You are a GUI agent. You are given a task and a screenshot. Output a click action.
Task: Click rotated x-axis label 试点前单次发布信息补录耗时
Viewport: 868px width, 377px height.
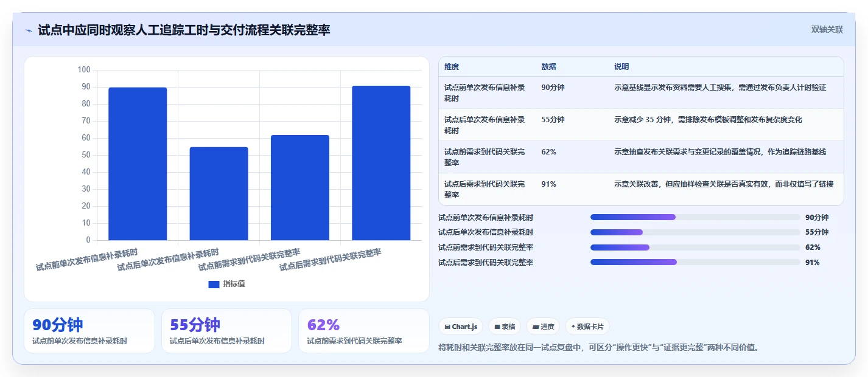pyautogui.click(x=86, y=260)
